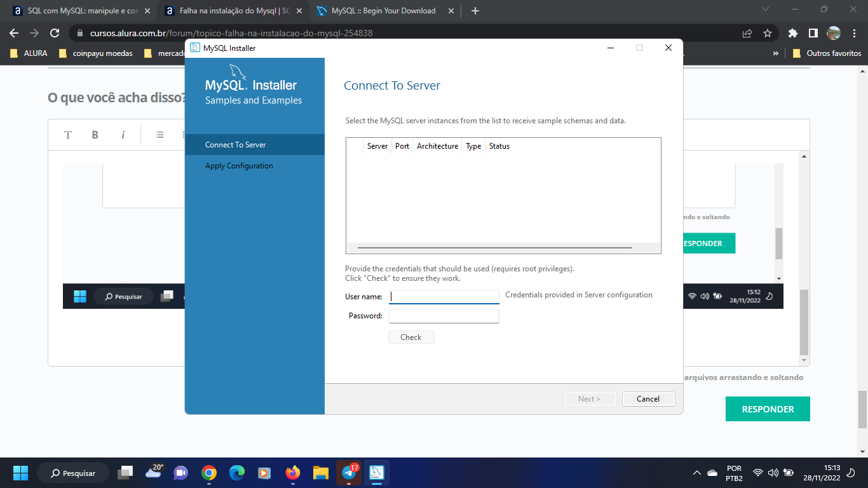Screen dimensions: 868x488
Task: Switch to Falha na instalação do Mysql tab
Action: pos(233,11)
